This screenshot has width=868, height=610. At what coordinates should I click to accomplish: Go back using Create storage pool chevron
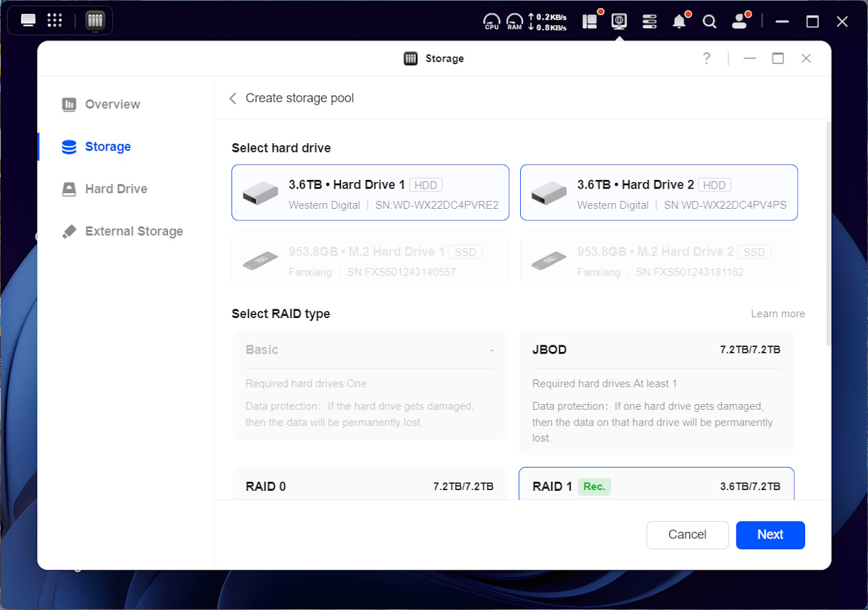pyautogui.click(x=233, y=98)
